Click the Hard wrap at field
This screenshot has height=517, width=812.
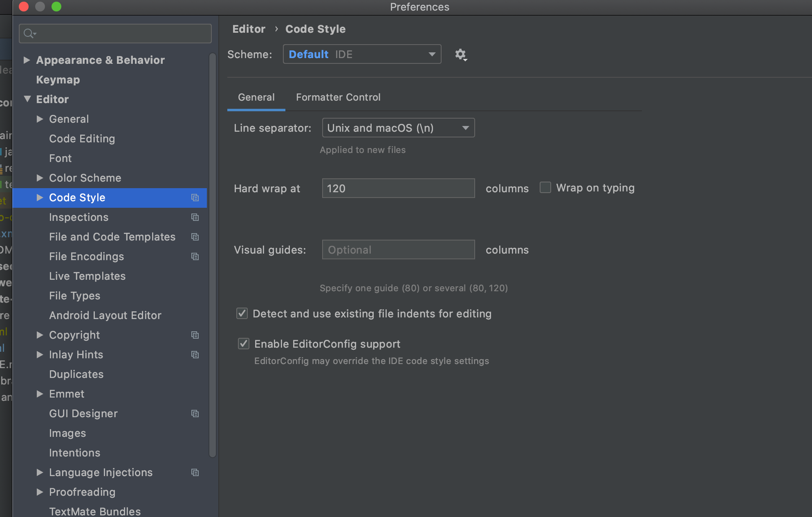(398, 189)
